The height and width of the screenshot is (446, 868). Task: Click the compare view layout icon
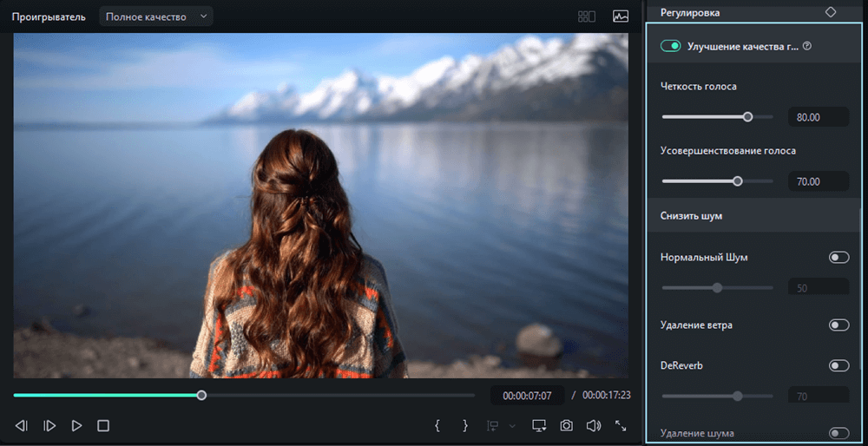586,16
